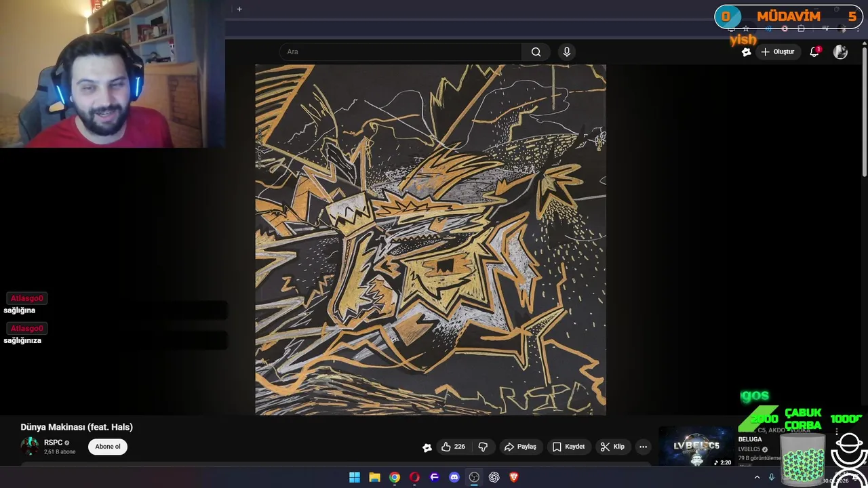
Task: Click the red circular extension icon
Action: pos(785,29)
